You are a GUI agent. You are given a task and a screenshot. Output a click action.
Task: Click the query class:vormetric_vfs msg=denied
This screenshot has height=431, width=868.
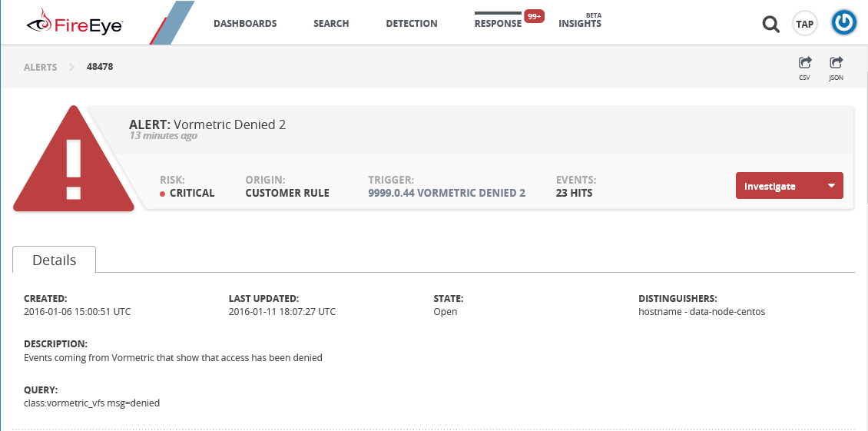pyautogui.click(x=92, y=403)
